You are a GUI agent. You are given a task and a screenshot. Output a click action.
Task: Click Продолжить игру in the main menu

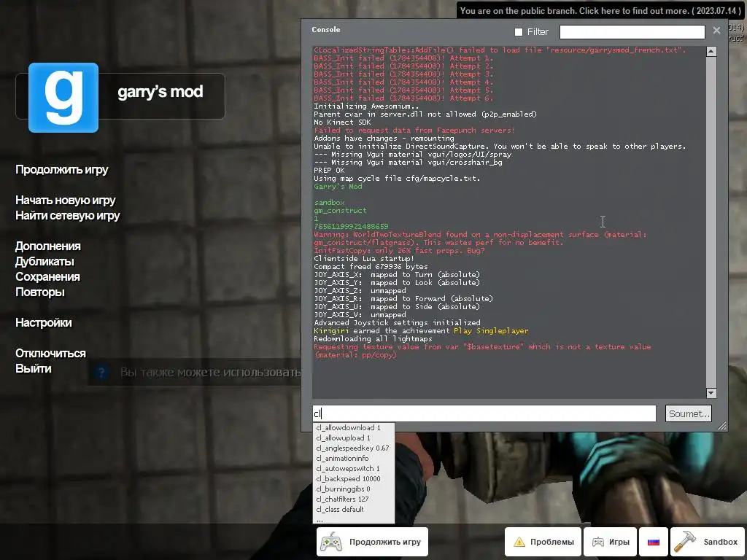pos(62,170)
